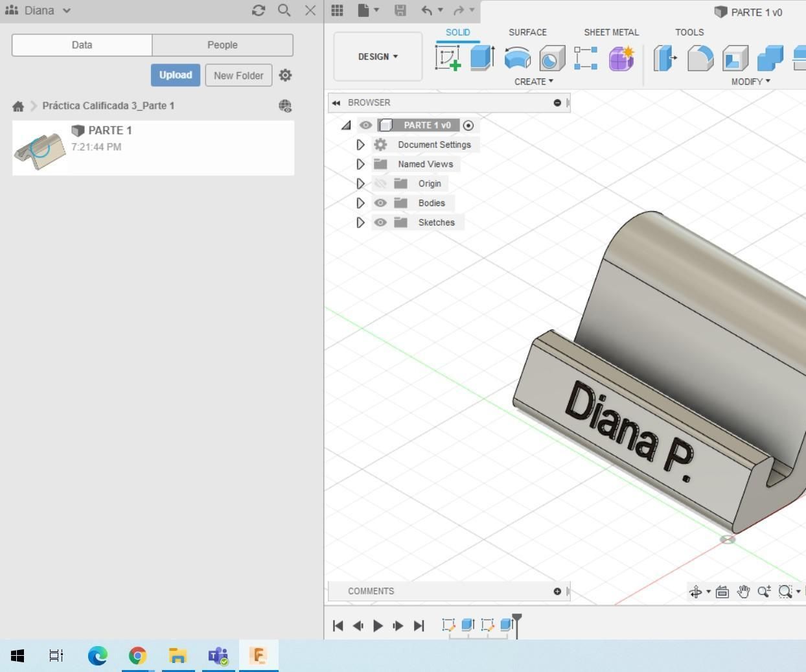806x672 pixels.
Task: Toggle visibility of Sketches folder
Action: 380,222
